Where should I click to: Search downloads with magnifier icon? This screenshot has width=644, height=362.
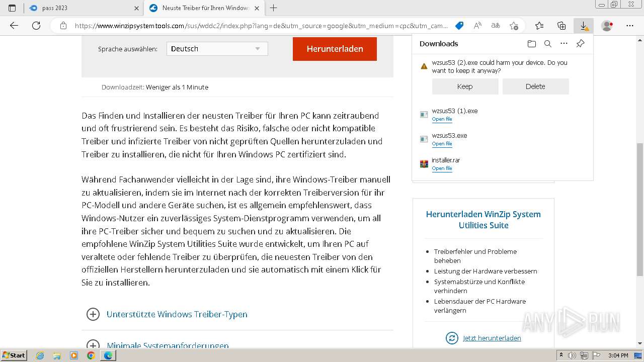pyautogui.click(x=548, y=44)
